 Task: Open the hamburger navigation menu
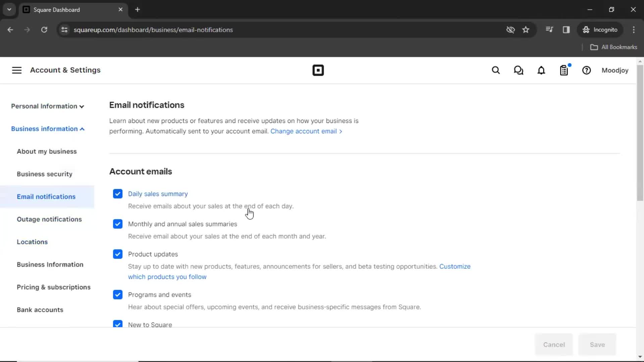tap(17, 70)
